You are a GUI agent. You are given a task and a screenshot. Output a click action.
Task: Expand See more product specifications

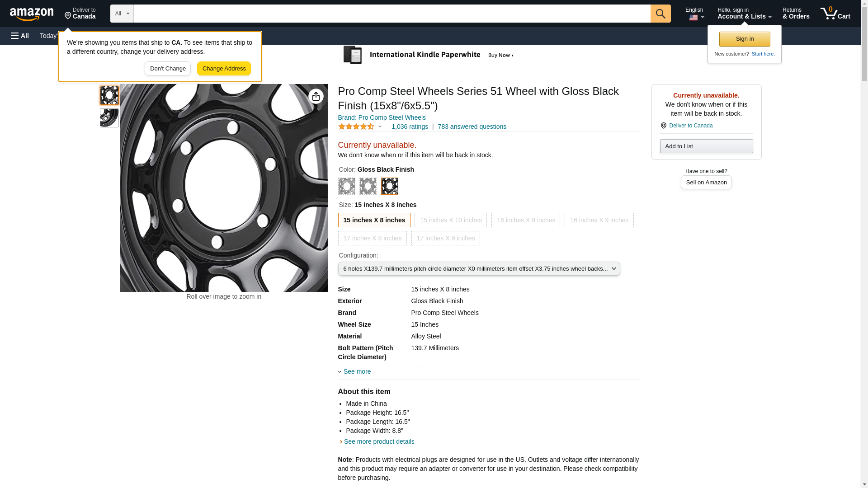tap(357, 371)
